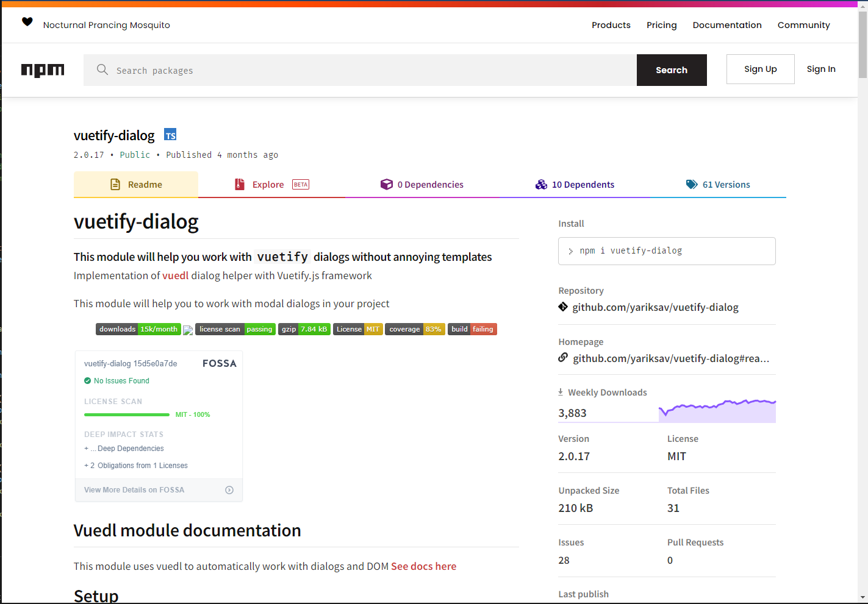Screen dimensions: 868x604
Task: Click the Dependents cubes icon
Action: [x=541, y=184]
